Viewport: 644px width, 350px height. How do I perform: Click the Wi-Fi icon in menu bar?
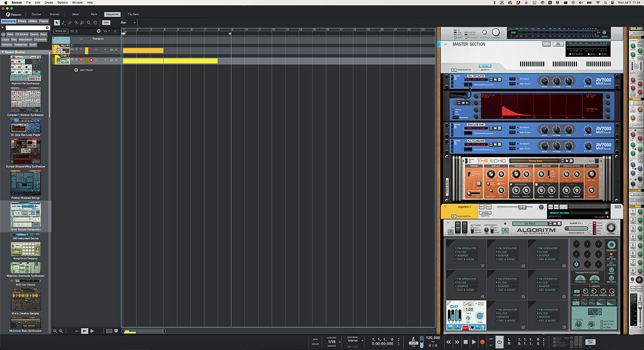pyautogui.click(x=598, y=3)
